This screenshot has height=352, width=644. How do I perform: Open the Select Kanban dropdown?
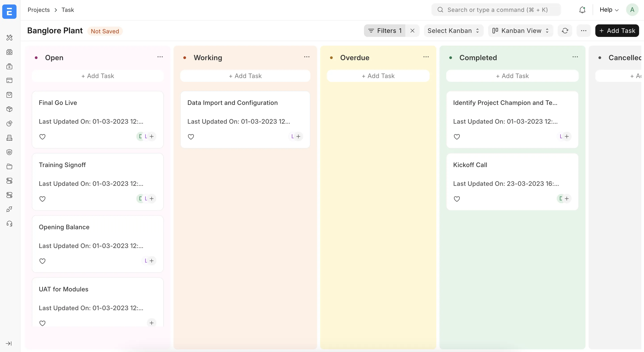tap(453, 31)
